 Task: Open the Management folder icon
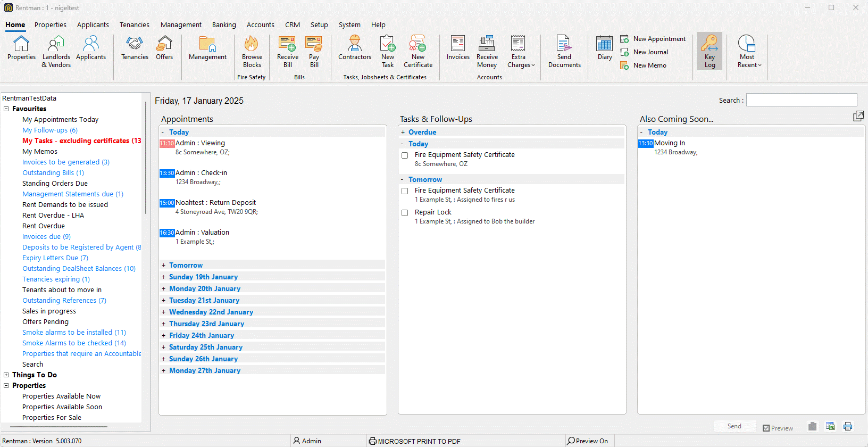207,48
